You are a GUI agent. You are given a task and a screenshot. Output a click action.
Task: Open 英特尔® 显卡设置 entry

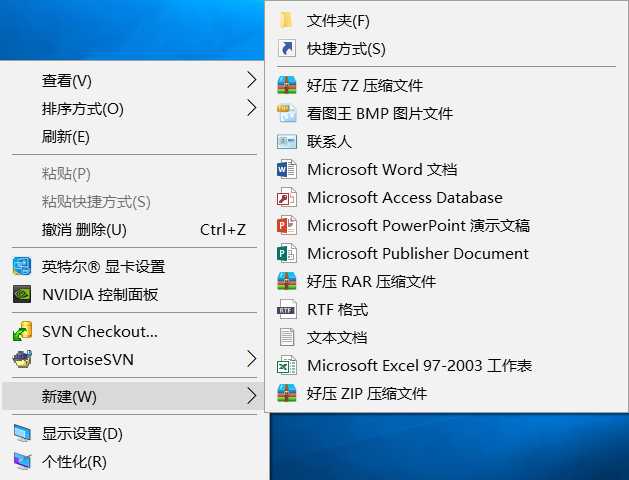click(x=134, y=267)
